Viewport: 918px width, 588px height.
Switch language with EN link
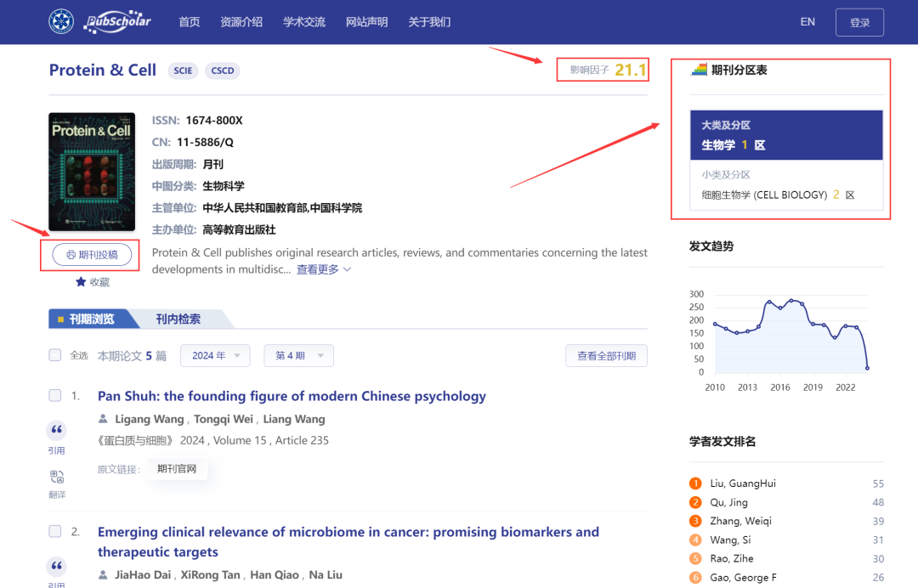(807, 21)
